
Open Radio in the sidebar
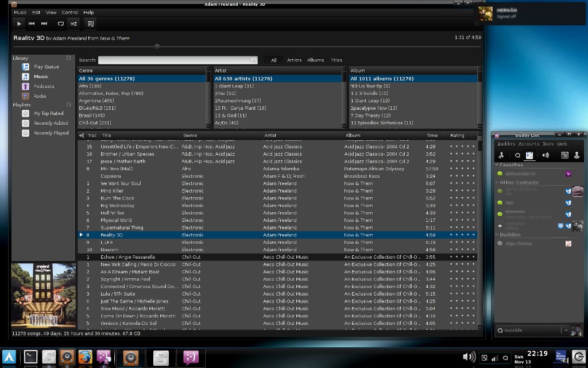40,96
